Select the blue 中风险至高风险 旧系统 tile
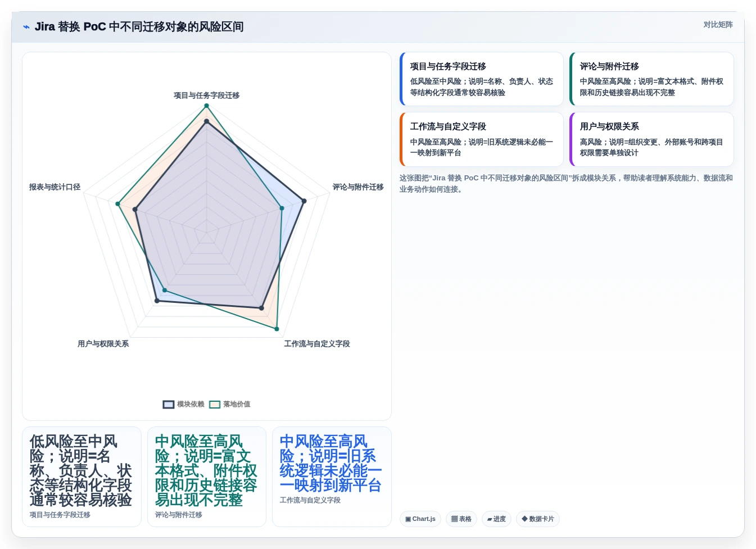 pos(332,477)
